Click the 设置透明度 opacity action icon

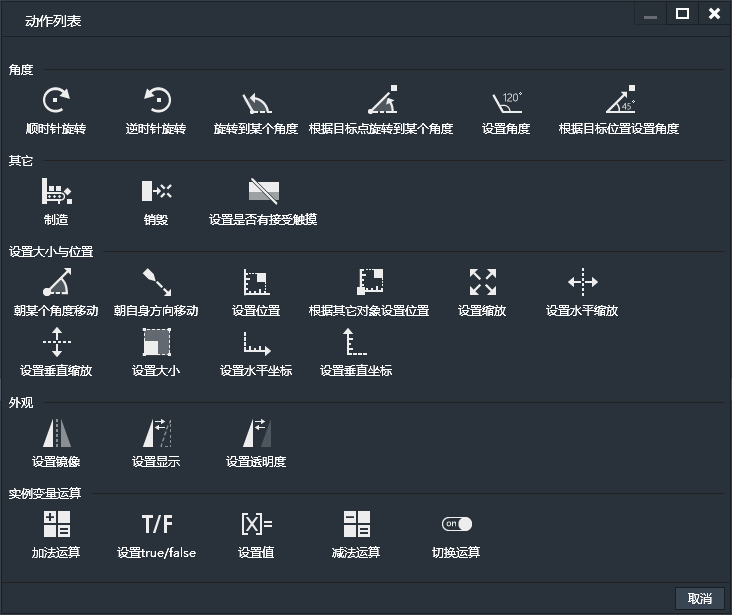point(256,433)
